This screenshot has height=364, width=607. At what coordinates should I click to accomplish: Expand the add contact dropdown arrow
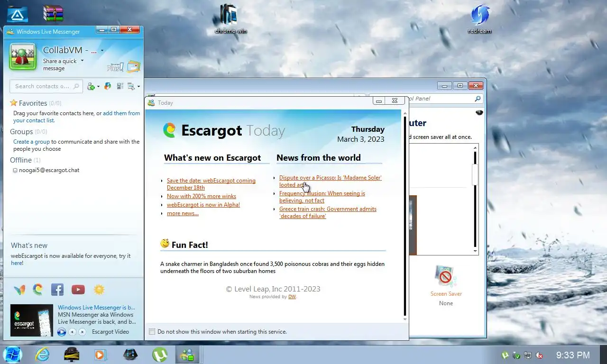98,87
